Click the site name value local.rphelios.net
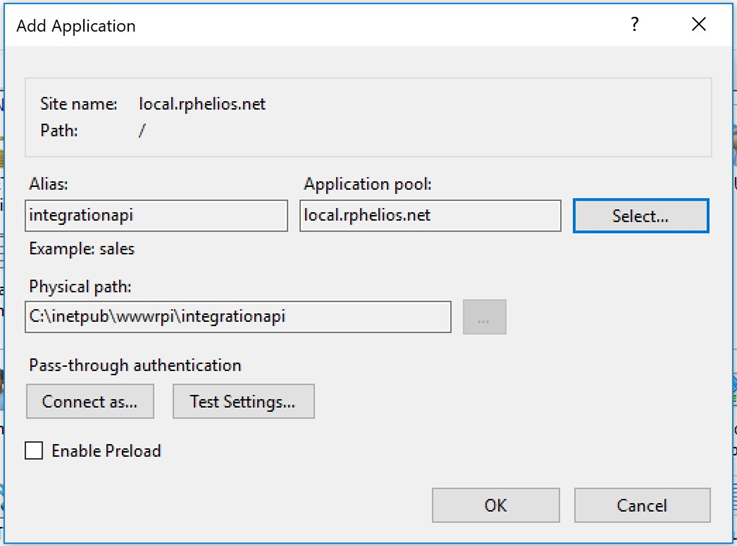This screenshot has width=737, height=546. pos(202,104)
